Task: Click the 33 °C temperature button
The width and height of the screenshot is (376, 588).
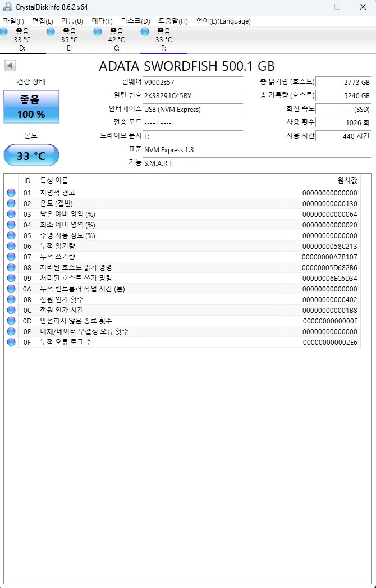Action: (x=31, y=155)
